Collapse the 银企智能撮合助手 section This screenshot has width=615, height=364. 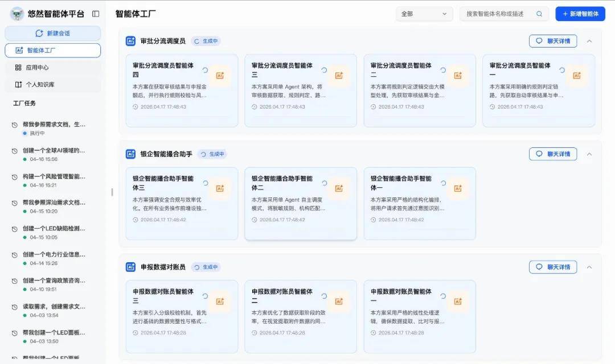(589, 154)
